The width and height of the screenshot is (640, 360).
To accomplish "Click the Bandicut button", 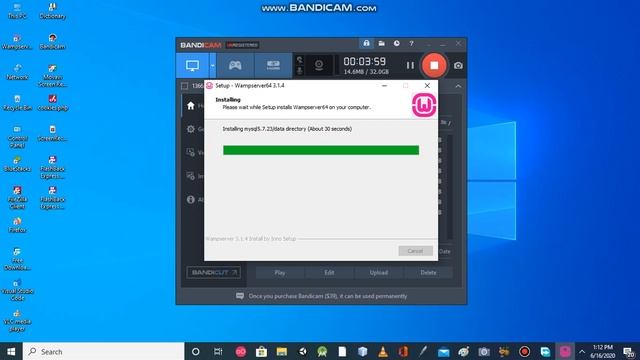I will coord(213,272).
